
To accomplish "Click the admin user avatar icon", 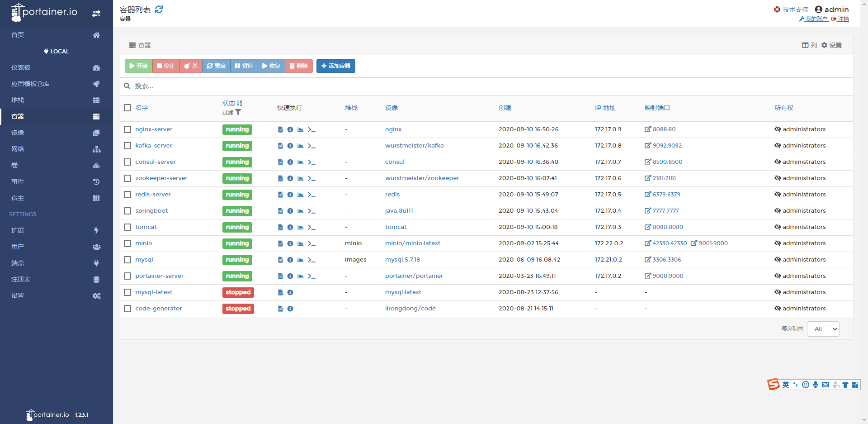I will 818,10.
